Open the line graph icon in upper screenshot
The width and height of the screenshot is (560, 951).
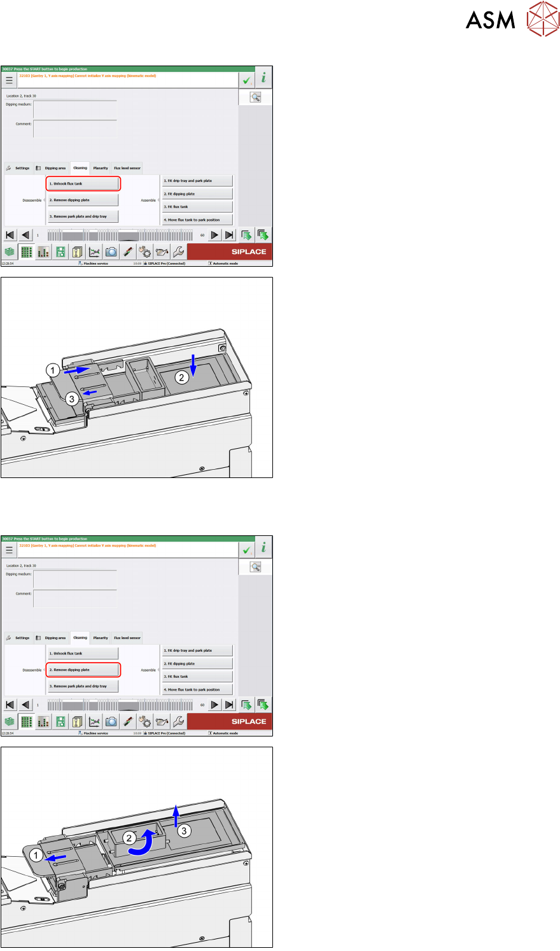point(94,252)
